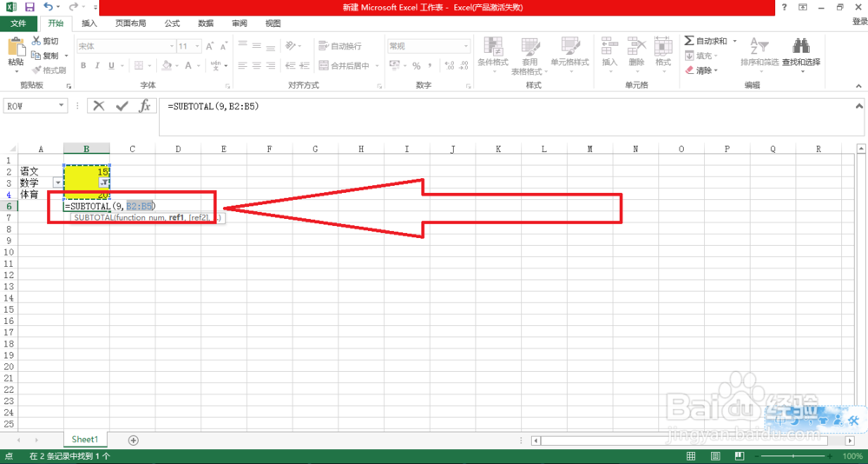This screenshot has height=464, width=868.
Task: Click the Save icon in quick access toolbar
Action: pos(30,7)
